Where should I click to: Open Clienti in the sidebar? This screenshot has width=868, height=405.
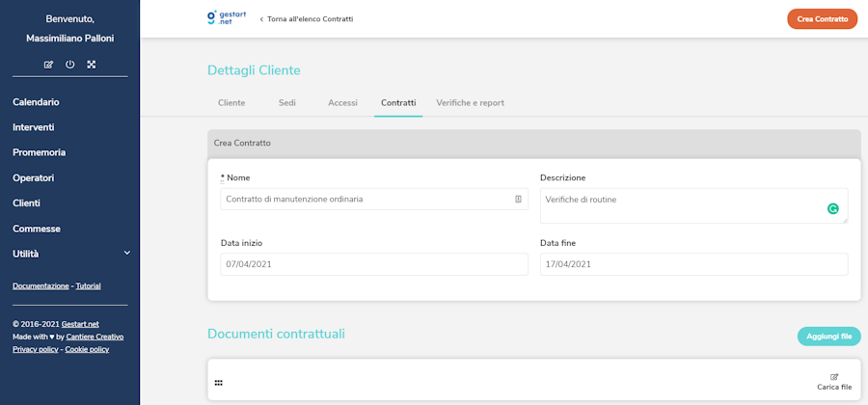(x=26, y=203)
